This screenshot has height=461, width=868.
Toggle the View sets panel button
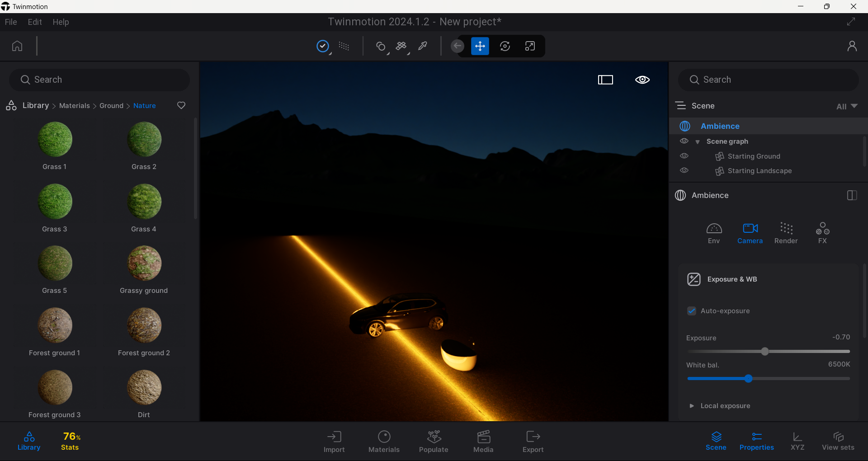(x=838, y=442)
